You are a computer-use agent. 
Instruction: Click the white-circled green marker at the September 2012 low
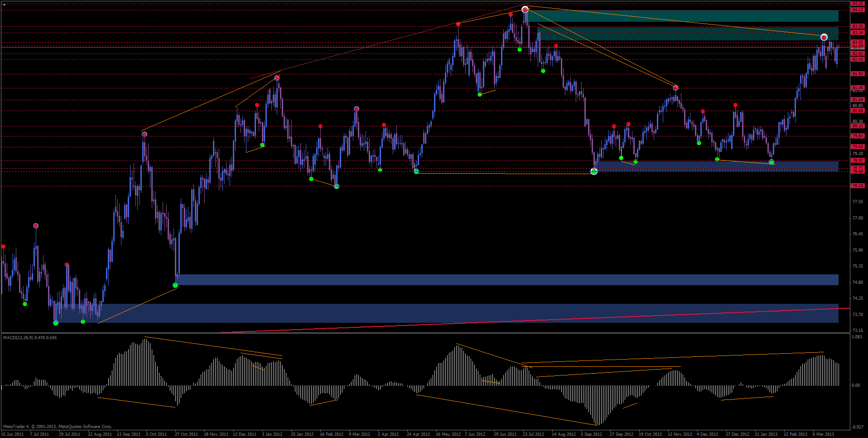594,171
